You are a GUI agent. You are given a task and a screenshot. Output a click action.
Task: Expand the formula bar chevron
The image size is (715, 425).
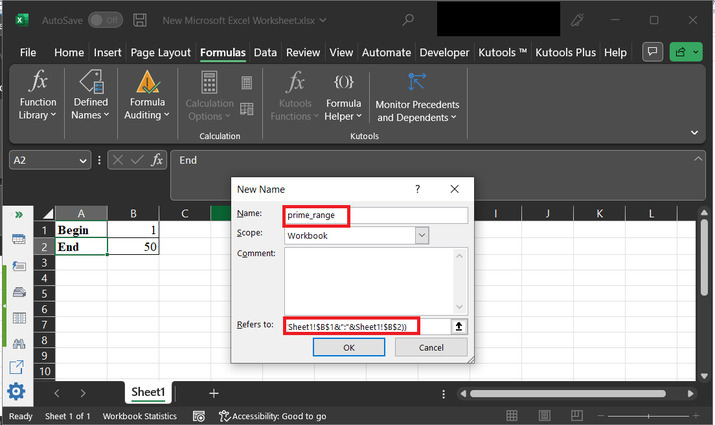(698, 159)
